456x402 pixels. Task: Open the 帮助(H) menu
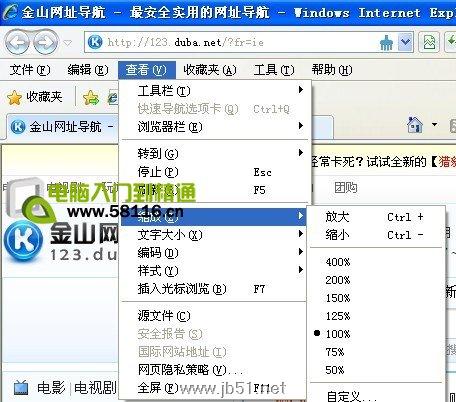pos(332,70)
